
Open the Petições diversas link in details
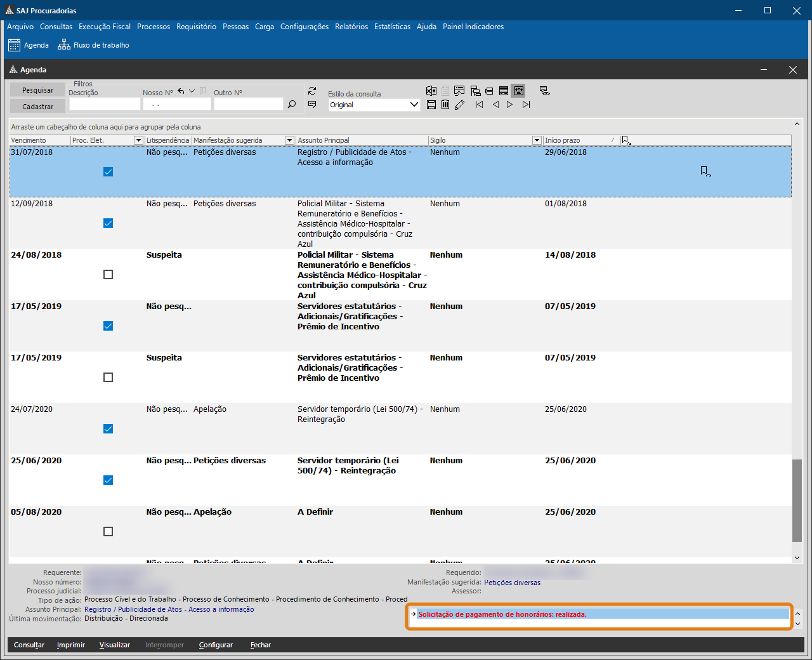[513, 583]
